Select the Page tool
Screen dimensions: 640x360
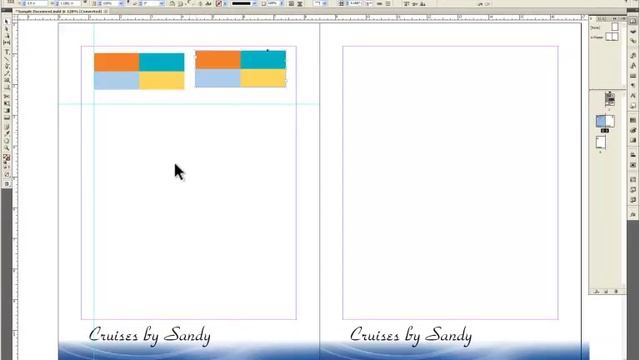pos(7,36)
